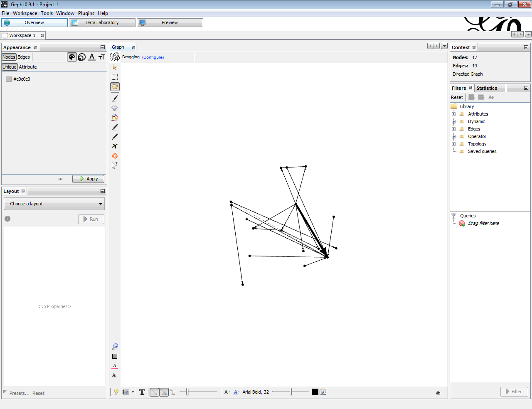The image size is (532, 409).
Task: Select the Saved queries folder
Action: [x=482, y=151]
